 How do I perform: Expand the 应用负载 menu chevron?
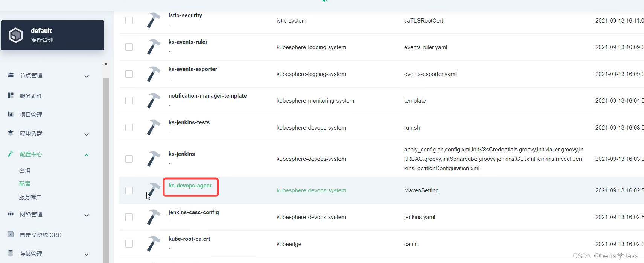point(87,135)
